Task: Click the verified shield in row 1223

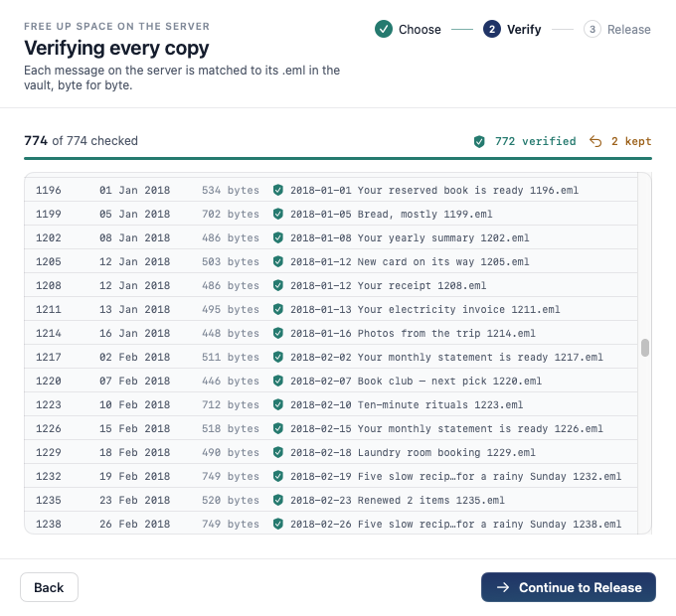Action: 278,404
